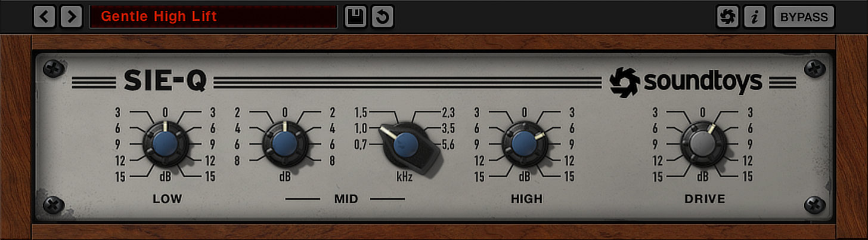Click the kHz unit label
The height and width of the screenshot is (240, 868).
(x=405, y=177)
